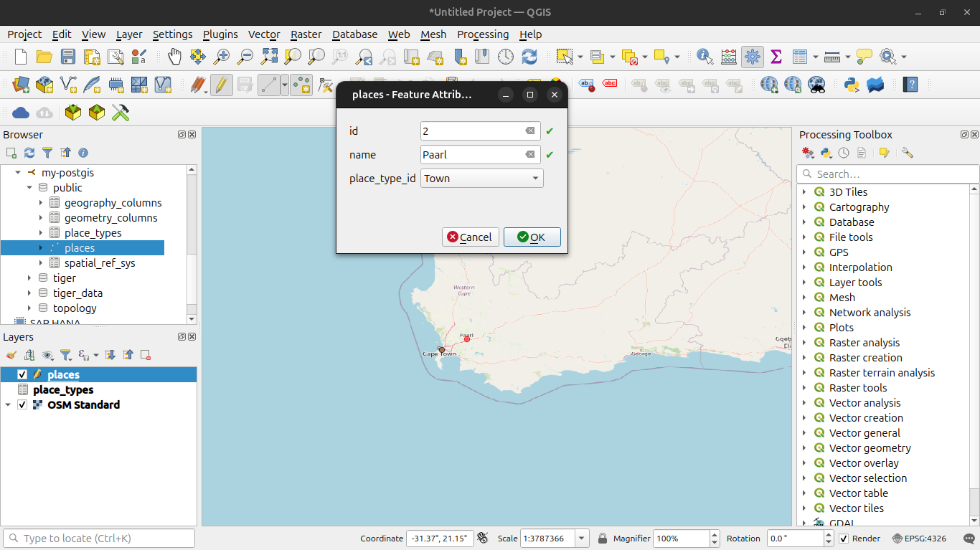Uncheck the OSM Standard layer checkbox

pos(22,404)
